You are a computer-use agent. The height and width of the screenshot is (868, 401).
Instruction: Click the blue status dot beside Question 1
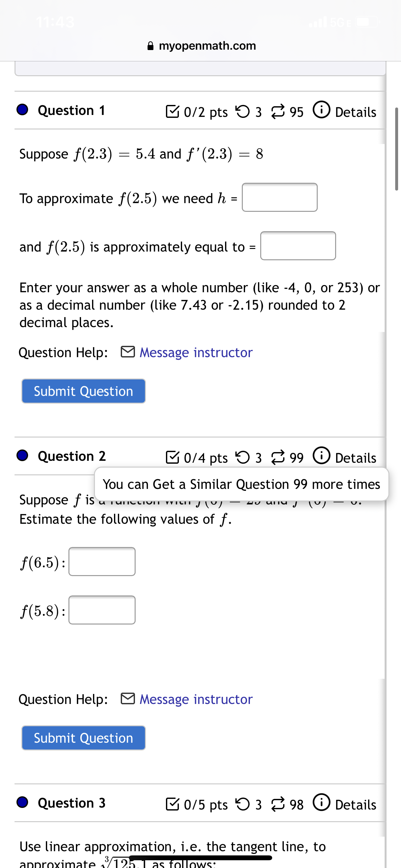click(x=22, y=110)
